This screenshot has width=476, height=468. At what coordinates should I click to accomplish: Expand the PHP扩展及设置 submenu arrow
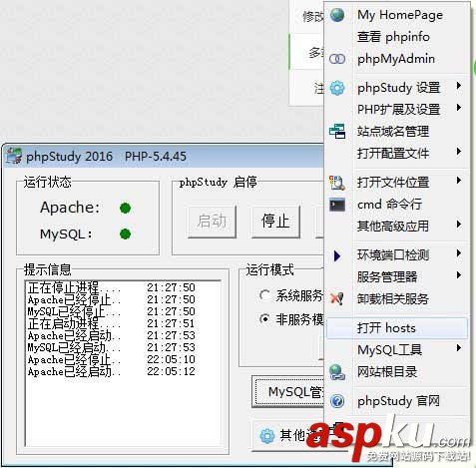pyautogui.click(x=459, y=108)
